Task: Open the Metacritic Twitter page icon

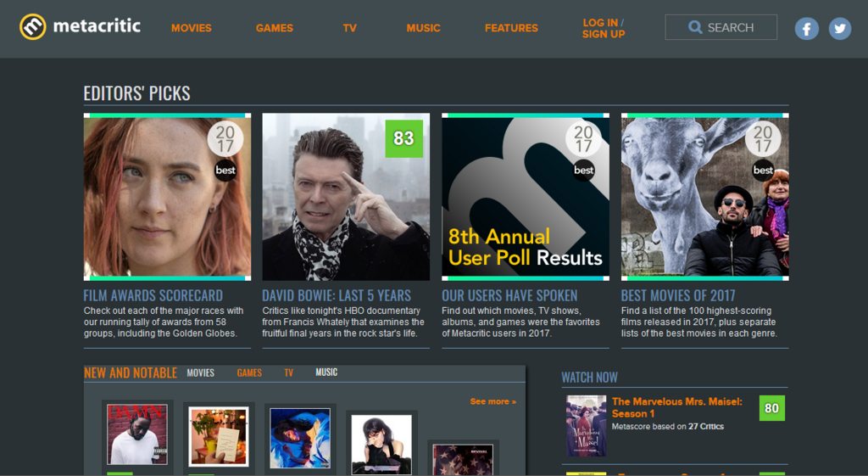Action: pyautogui.click(x=840, y=28)
